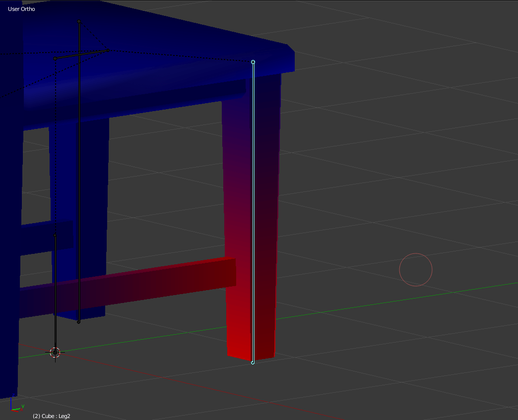This screenshot has height=420, width=518.
Task: Select the topmost joint of the tall black bone
Action: (79, 21)
